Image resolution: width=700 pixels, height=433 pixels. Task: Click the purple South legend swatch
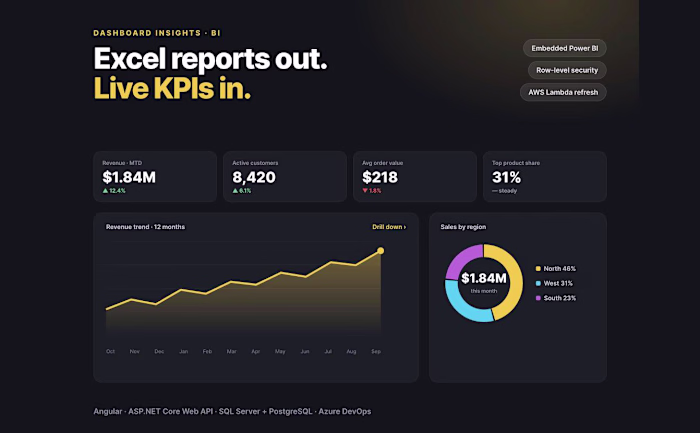coord(538,298)
